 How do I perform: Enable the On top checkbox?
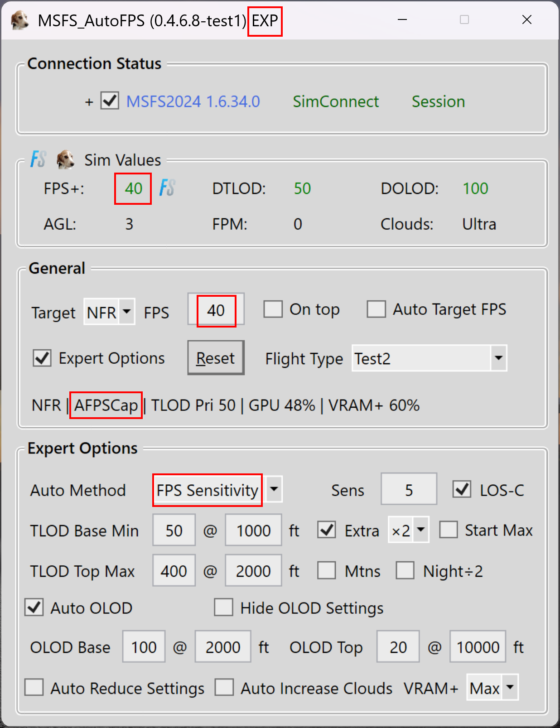[273, 309]
